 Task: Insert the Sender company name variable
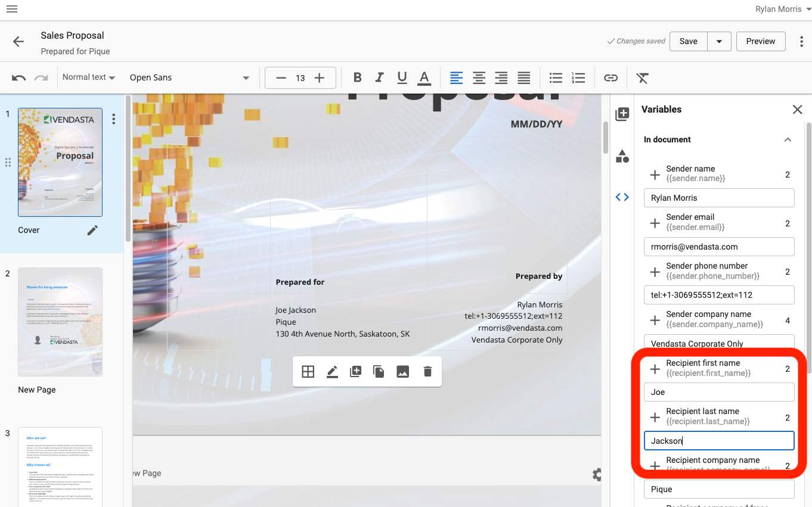(655, 320)
